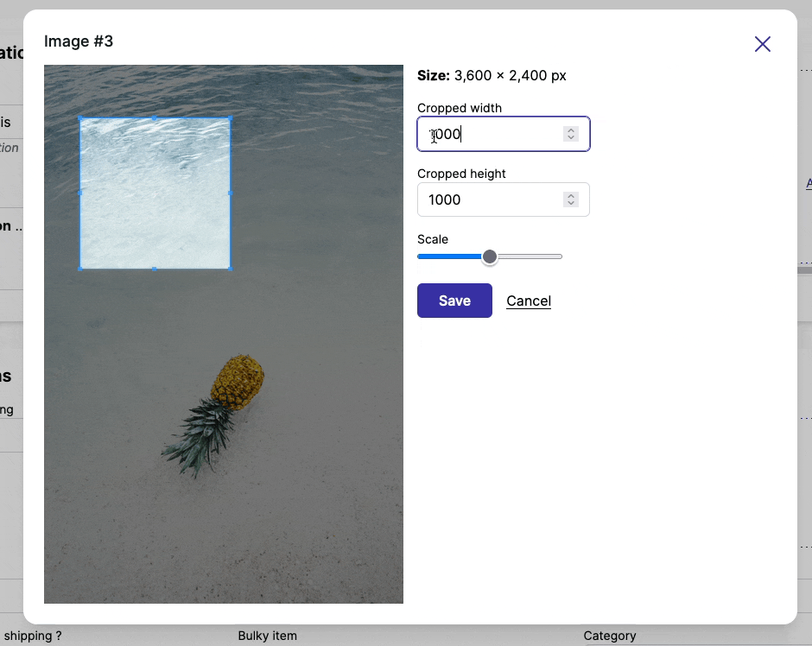Click the right end of the Scale track
The height and width of the screenshot is (646, 812).
click(559, 256)
